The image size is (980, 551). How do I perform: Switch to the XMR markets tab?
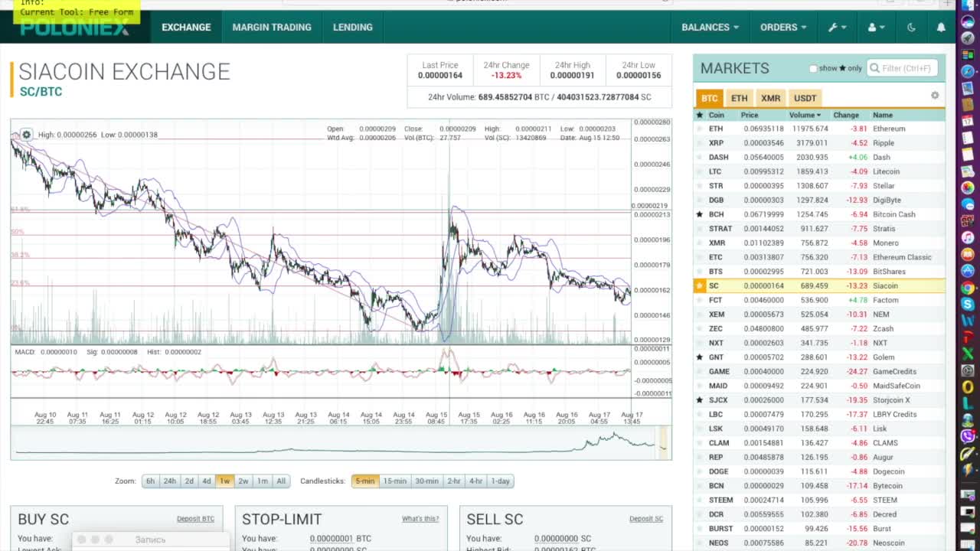[x=770, y=98]
